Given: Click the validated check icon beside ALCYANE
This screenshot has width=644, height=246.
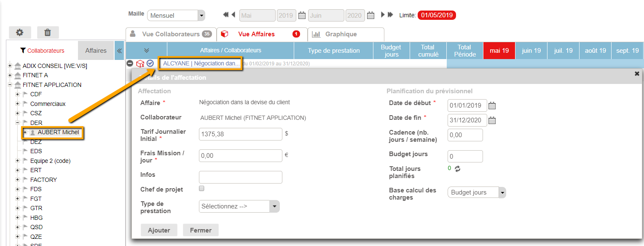Looking at the screenshot, I should (150, 64).
